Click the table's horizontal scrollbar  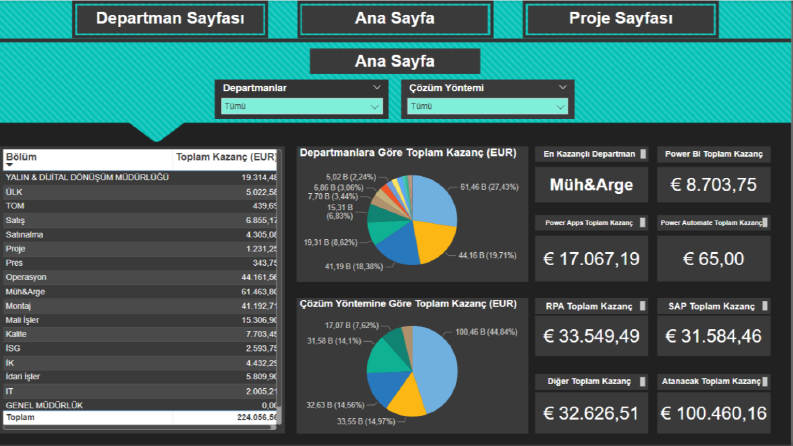click(x=140, y=427)
